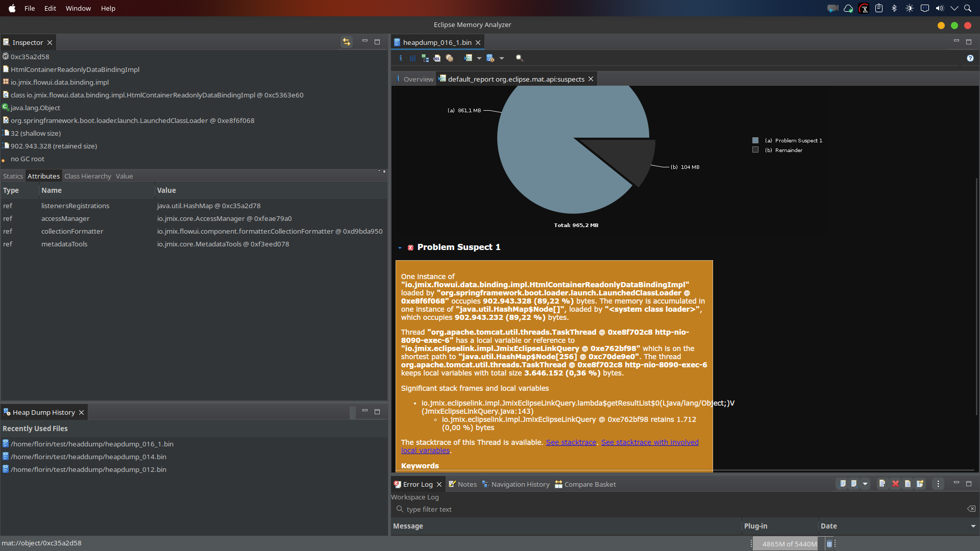Viewport: 980px width, 551px height.
Task: Select the listenersRegistrations attribute row
Action: pyautogui.click(x=194, y=206)
